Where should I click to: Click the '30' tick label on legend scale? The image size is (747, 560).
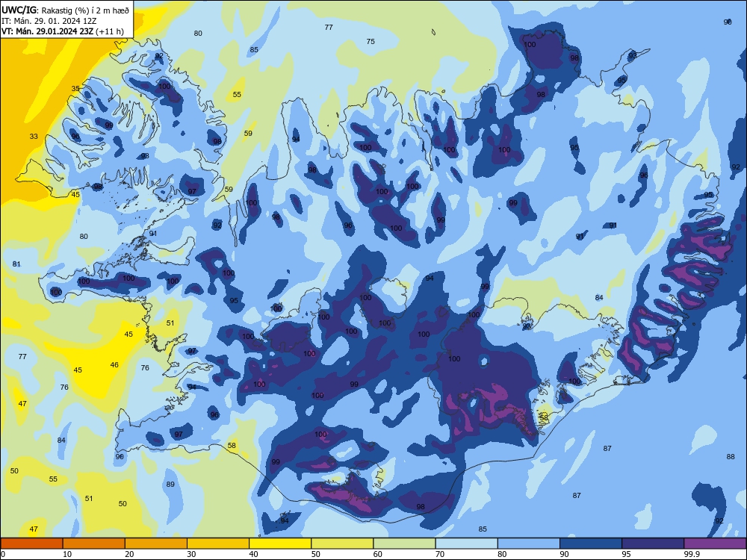(191, 554)
